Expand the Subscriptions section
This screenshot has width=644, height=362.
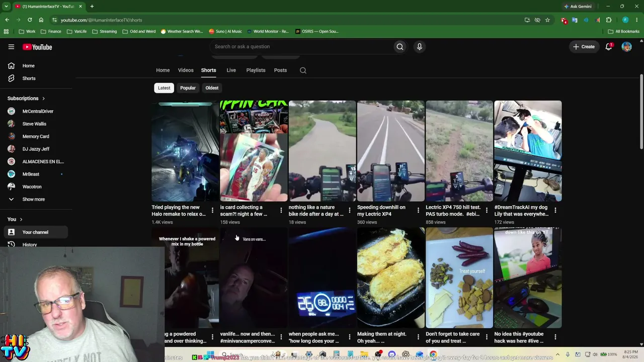(x=26, y=99)
